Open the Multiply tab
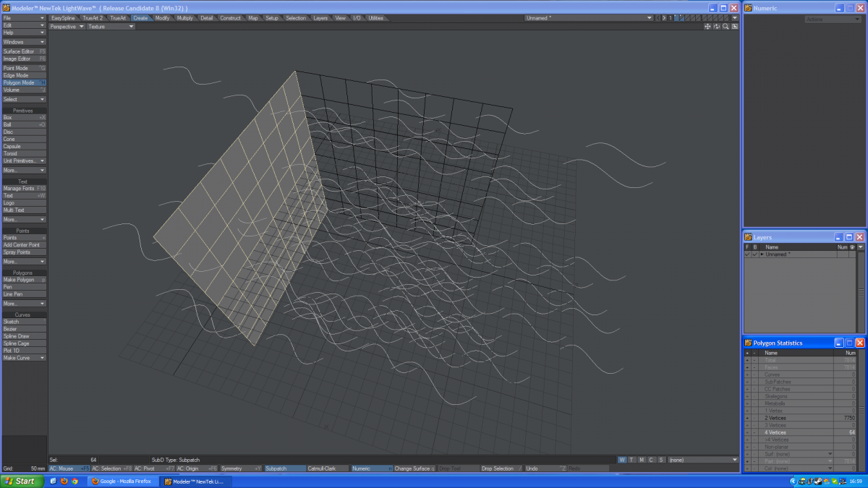868x488 pixels. pyautogui.click(x=184, y=17)
